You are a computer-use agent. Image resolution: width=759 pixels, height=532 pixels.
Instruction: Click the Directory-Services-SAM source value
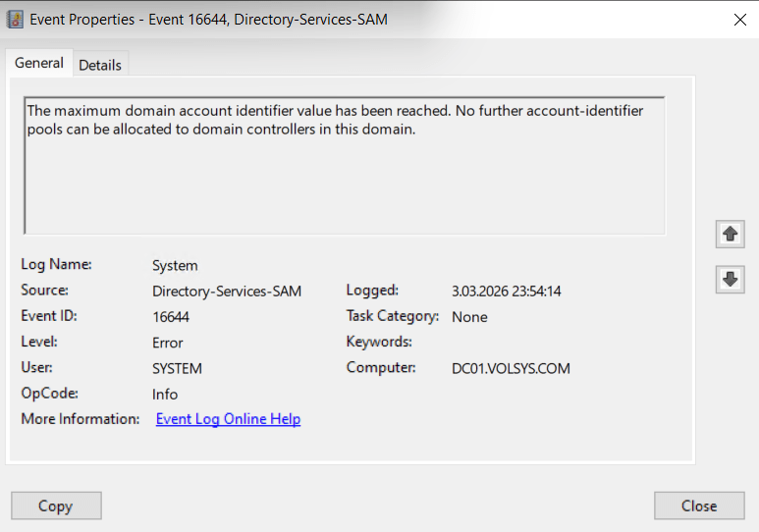pos(227,292)
